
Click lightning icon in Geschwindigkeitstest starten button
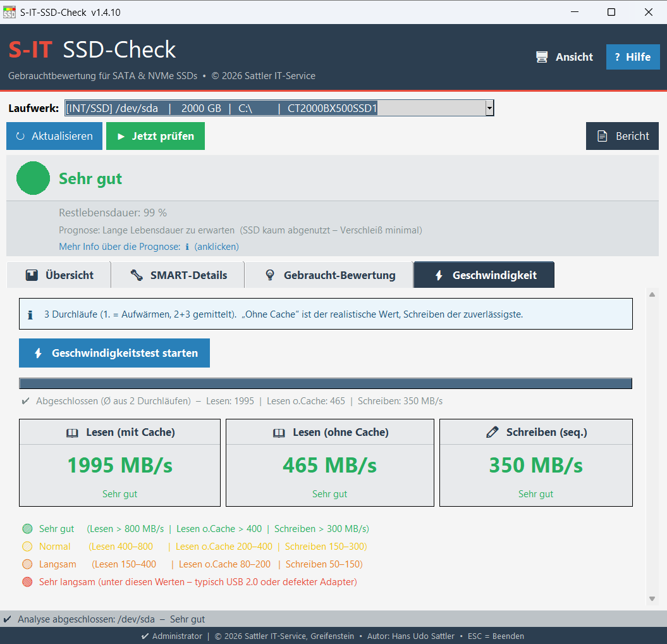tap(39, 353)
